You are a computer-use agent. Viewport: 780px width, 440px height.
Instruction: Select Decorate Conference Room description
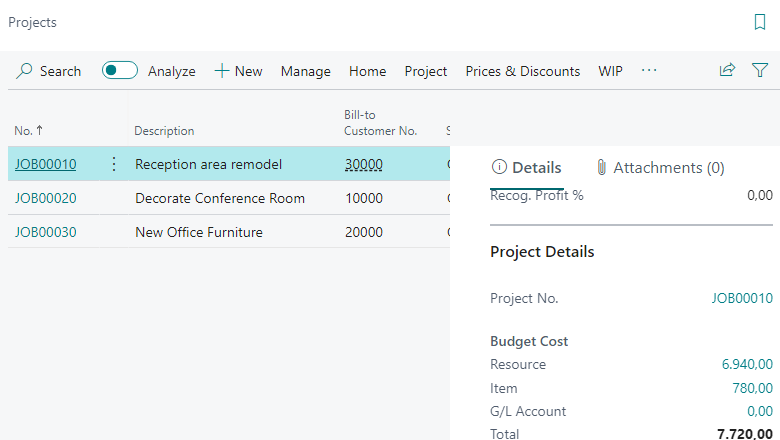pos(220,198)
